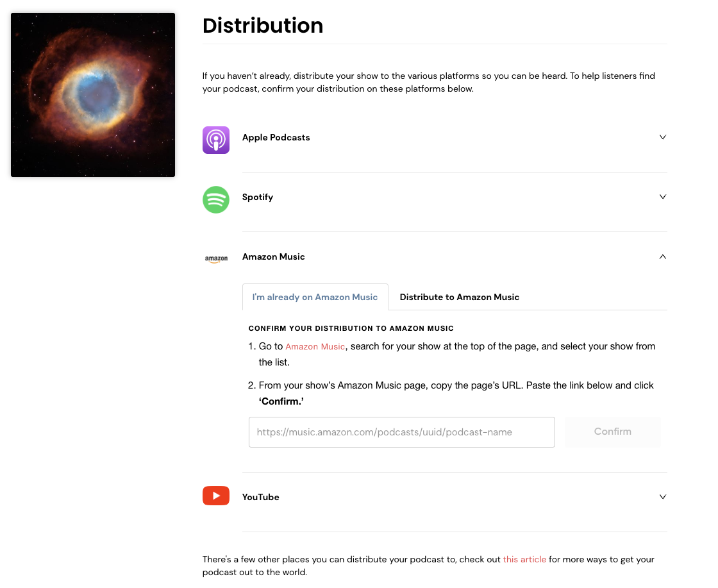718x588 pixels.
Task: Open the red Amazon Music link
Action: (315, 347)
